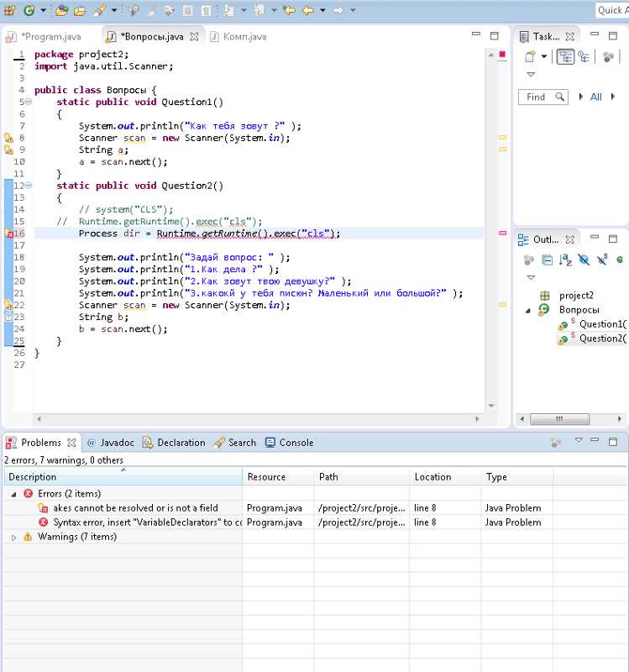The image size is (629, 672).
Task: Select Question1 method in Outline
Action: 602,324
